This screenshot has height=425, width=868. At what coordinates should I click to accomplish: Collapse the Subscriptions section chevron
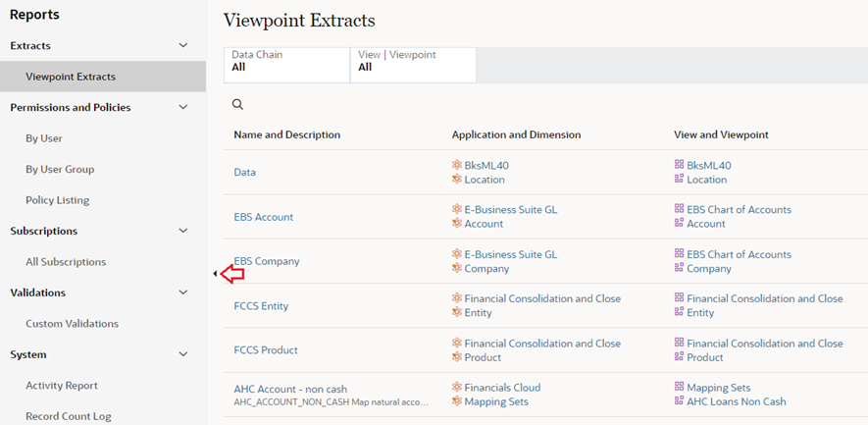[183, 231]
